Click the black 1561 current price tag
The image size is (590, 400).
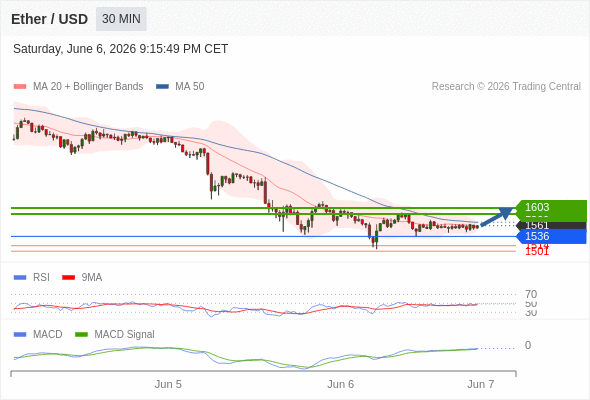551,225
